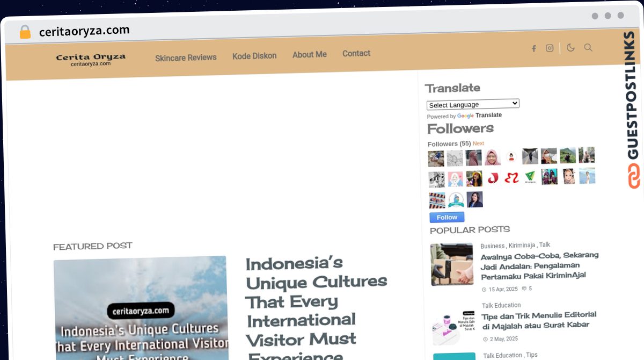
Task: Open the editorial writing post thumbnail
Action: point(453,328)
